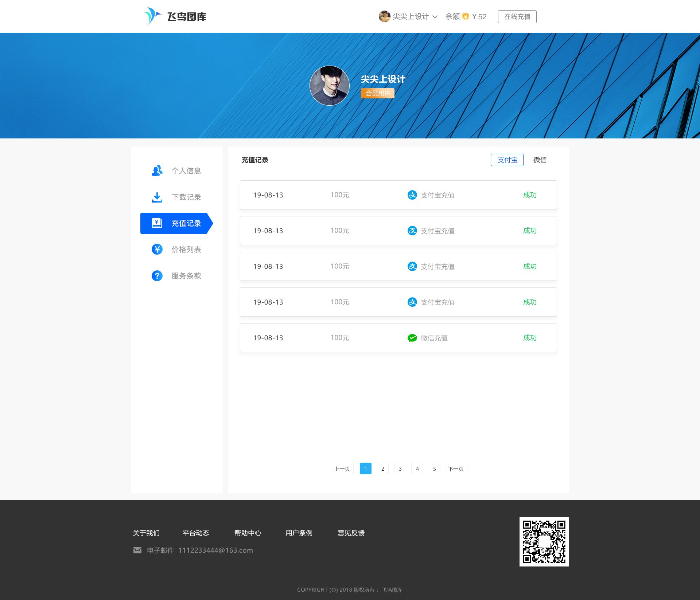
Task: Click the 会员用户 badge
Action: click(x=377, y=93)
